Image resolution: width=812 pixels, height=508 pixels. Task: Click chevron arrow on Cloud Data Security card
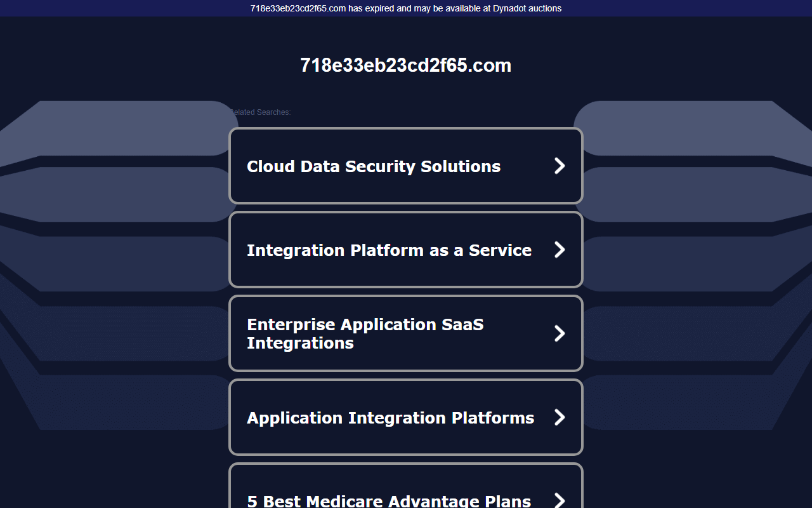(x=560, y=166)
